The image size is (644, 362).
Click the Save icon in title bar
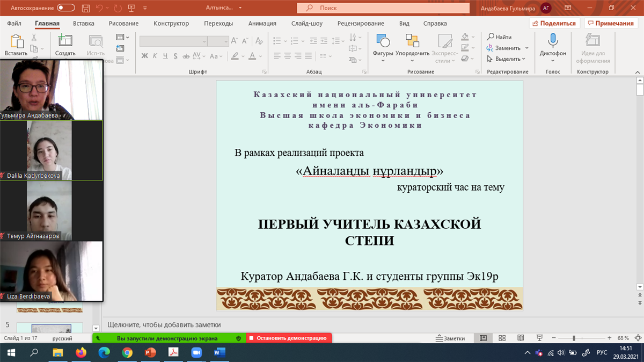tap(86, 8)
